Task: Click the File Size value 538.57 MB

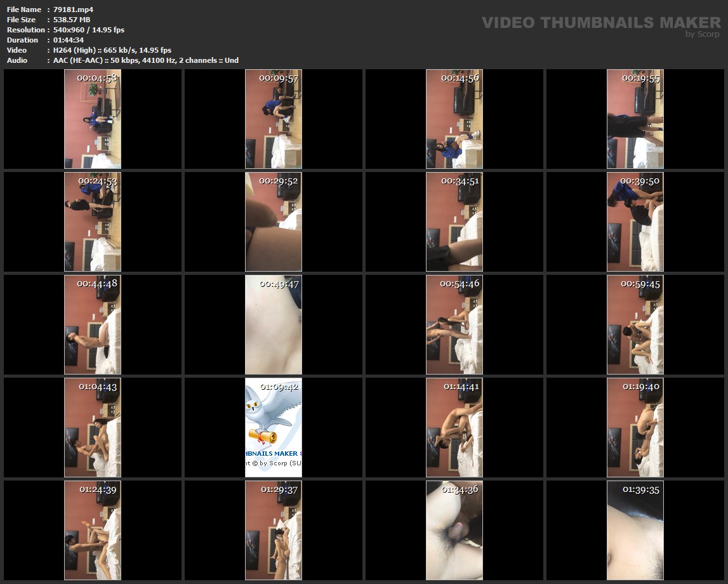Action: [x=72, y=20]
